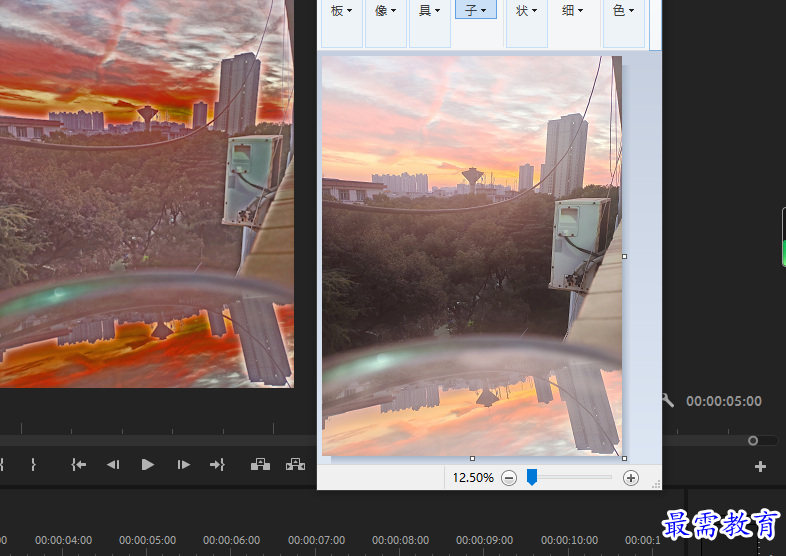
Task: Play the program monitor preview
Action: (147, 465)
